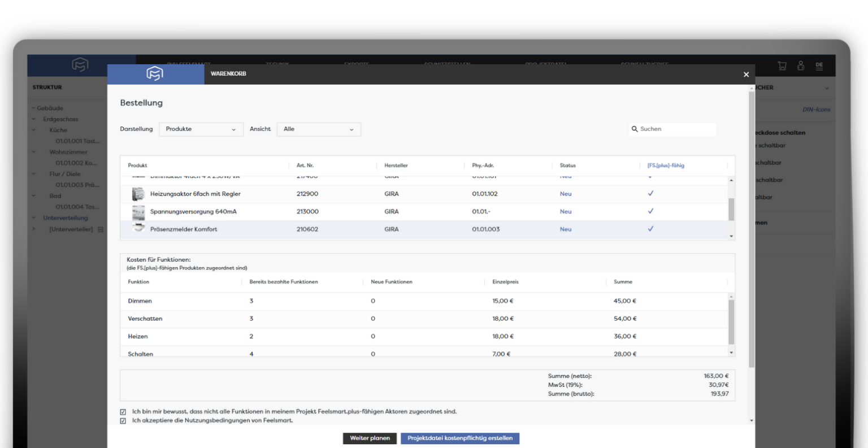Toggle the Nutzungsbedingungen acceptance checkbox
Image resolution: width=868 pixels, height=448 pixels.
tap(123, 421)
